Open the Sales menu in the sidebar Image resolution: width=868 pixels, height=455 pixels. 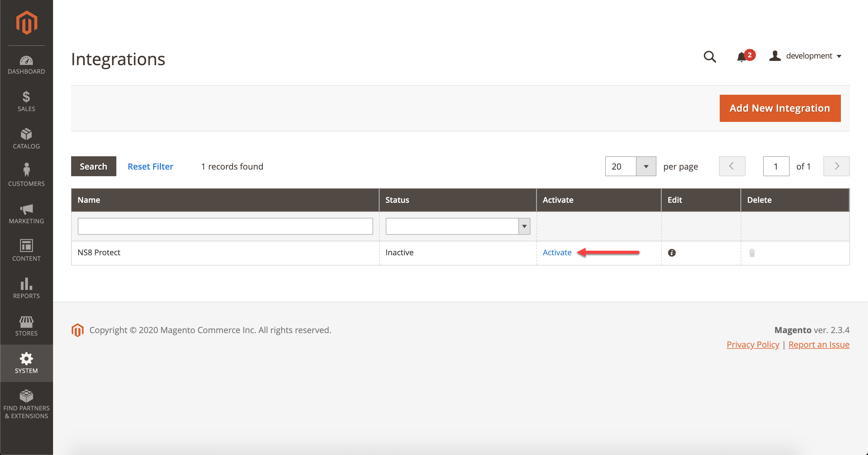point(26,101)
